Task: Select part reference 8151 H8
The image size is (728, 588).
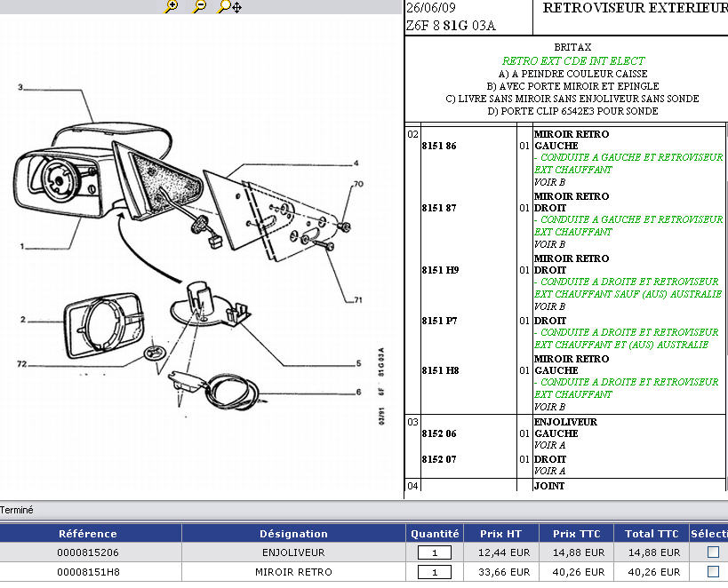Action: (439, 370)
